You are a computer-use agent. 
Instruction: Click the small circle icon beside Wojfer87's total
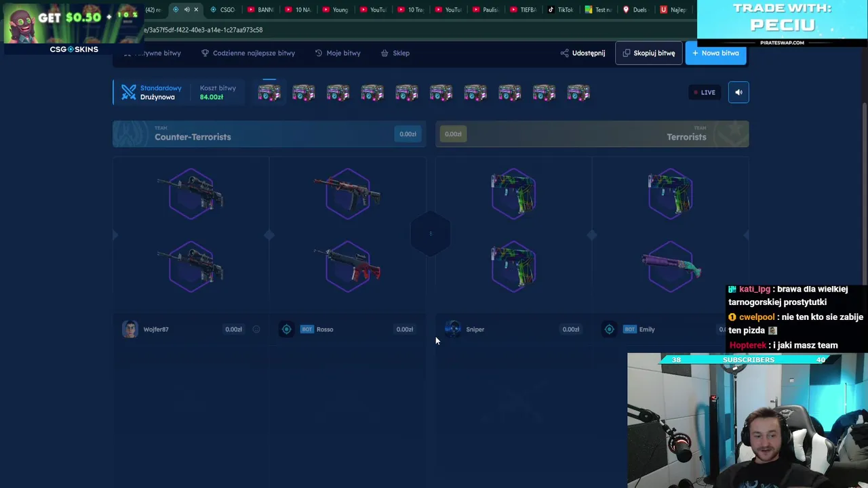[x=256, y=329]
